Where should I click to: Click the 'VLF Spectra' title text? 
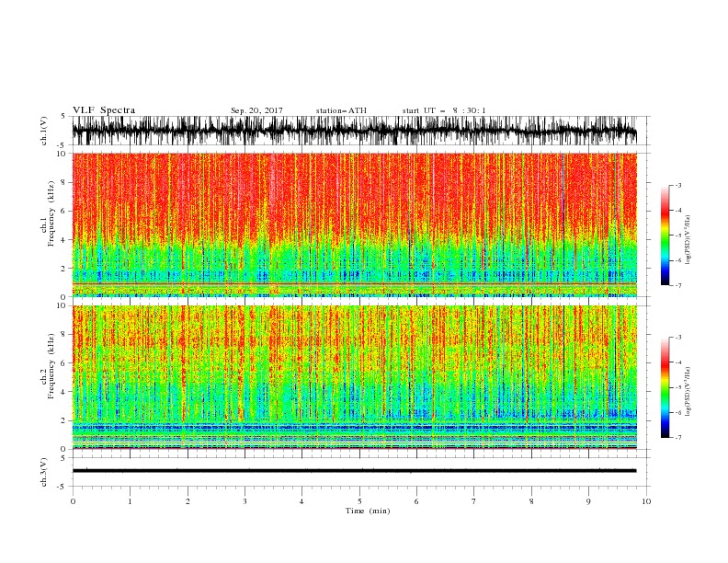pyautogui.click(x=104, y=110)
